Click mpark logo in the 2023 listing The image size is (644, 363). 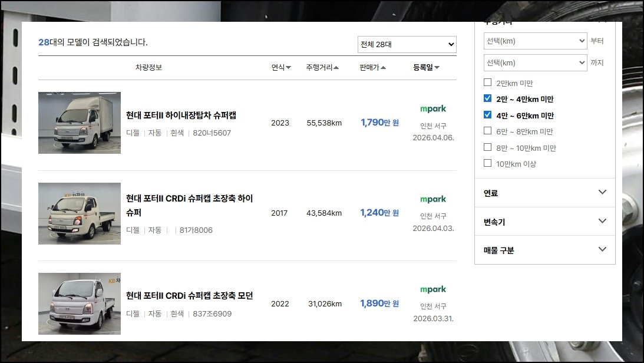(433, 109)
